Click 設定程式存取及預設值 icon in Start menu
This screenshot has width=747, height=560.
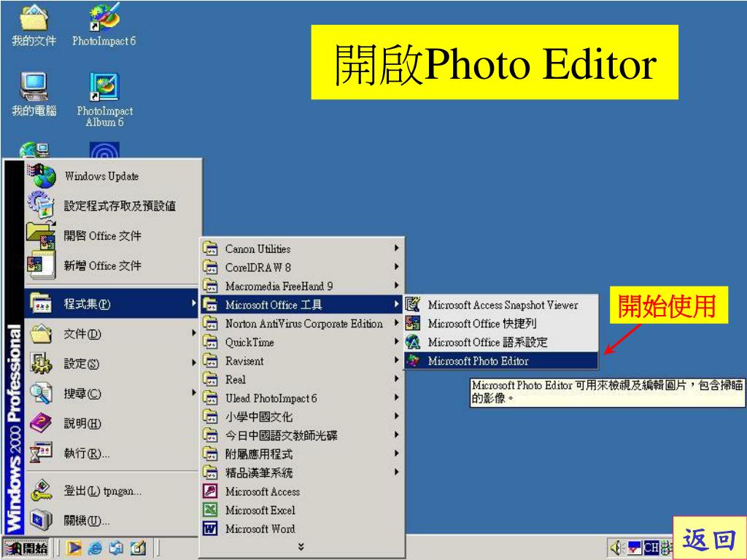[41, 205]
